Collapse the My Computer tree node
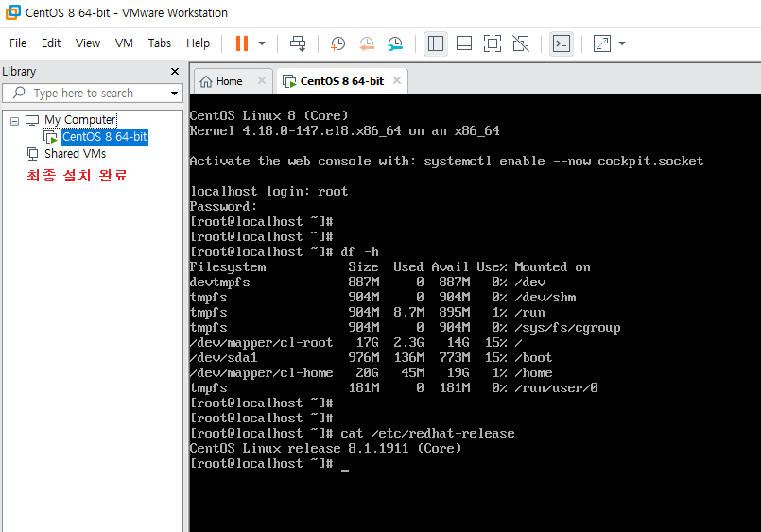Viewport: 761px width, 532px height. [x=14, y=121]
